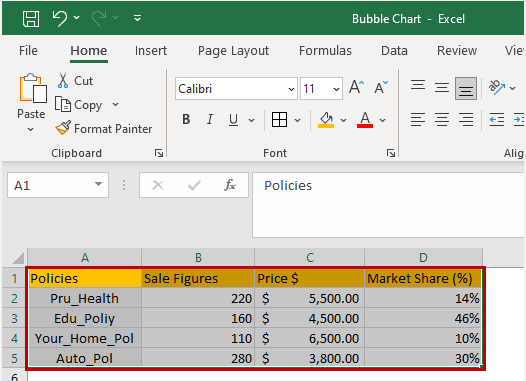
Task: Open the Name Box dropdown arrow
Action: point(98,184)
